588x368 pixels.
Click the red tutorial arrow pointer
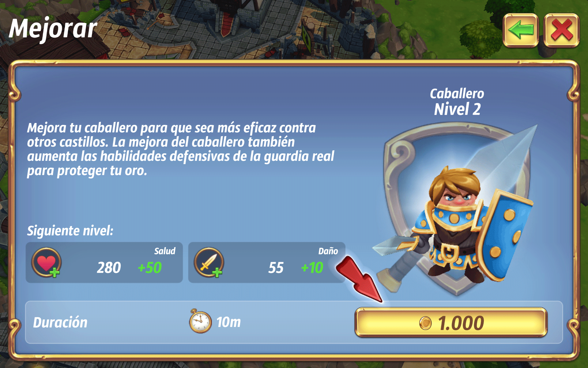[x=359, y=280]
